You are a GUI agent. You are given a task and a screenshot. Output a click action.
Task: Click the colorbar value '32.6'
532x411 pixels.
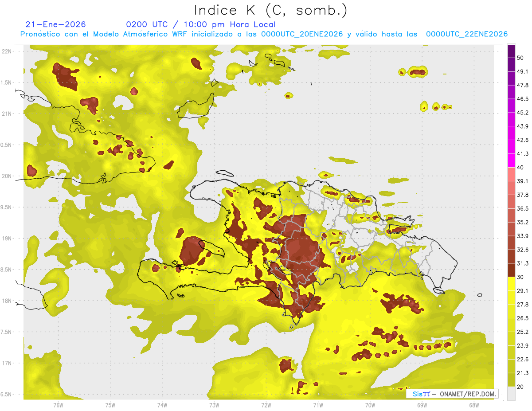(523, 250)
